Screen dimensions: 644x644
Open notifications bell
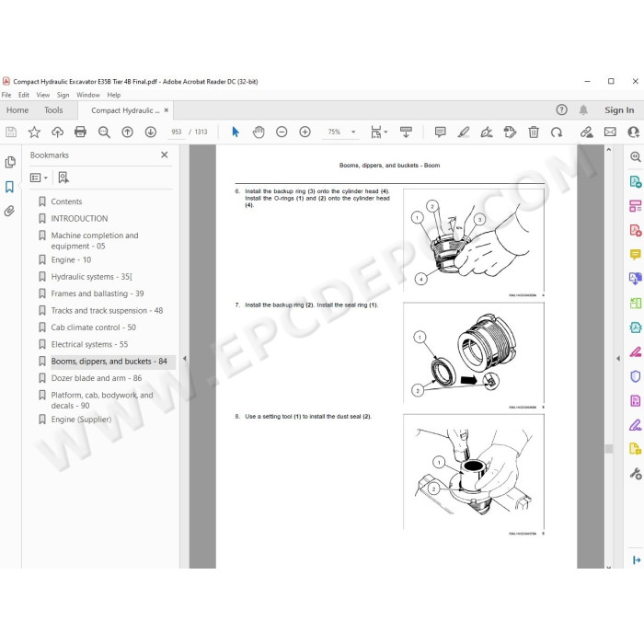click(x=583, y=109)
